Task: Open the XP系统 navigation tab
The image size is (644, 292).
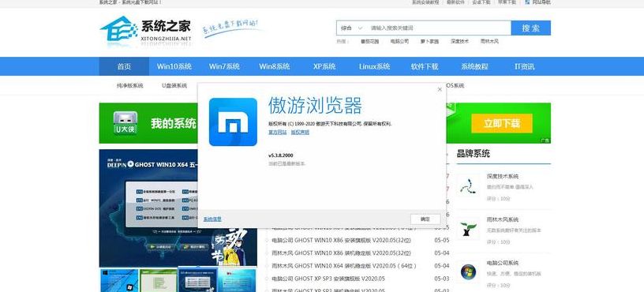Action: [324, 66]
